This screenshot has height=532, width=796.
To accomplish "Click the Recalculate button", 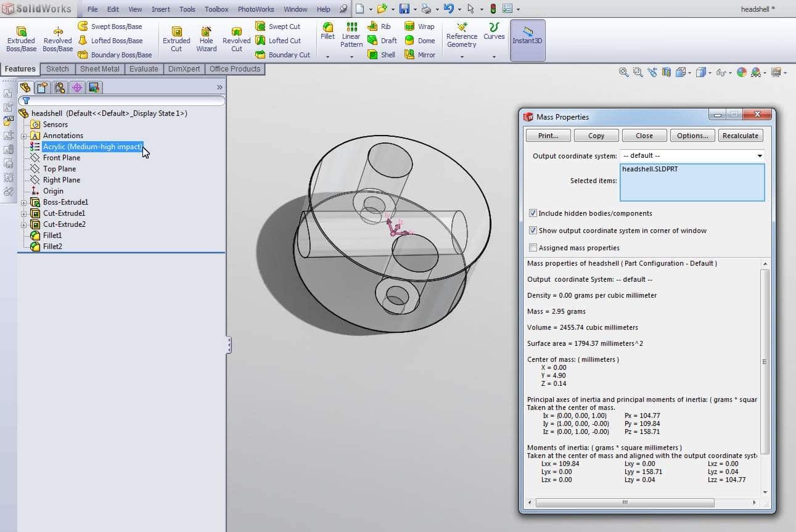I will (x=741, y=136).
